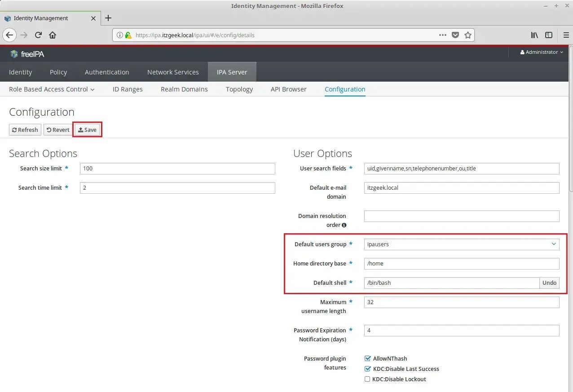Switch to the Authentication tab
The height and width of the screenshot is (392, 573).
(x=107, y=72)
